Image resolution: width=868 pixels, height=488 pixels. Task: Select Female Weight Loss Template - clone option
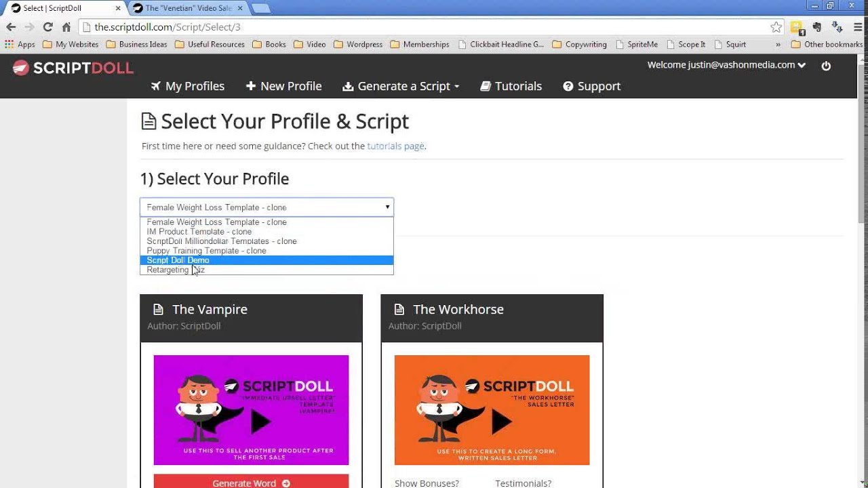pos(267,222)
